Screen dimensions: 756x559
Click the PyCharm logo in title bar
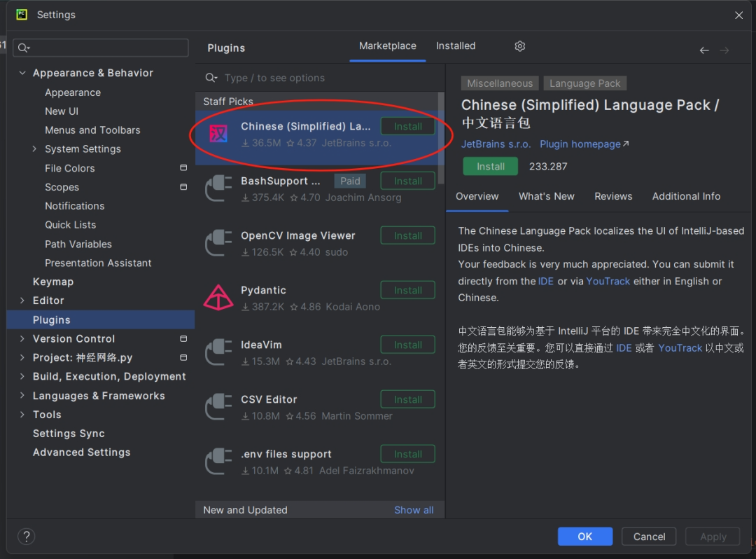coord(22,15)
